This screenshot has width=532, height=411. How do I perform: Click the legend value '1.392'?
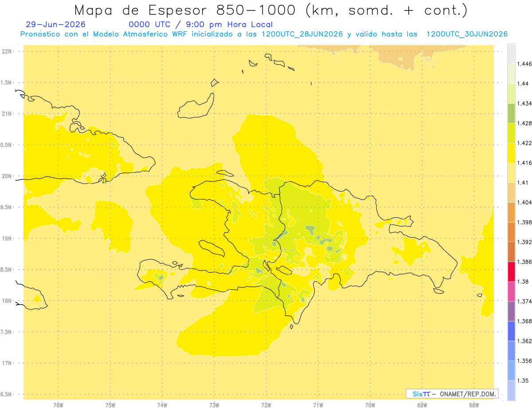[524, 242]
